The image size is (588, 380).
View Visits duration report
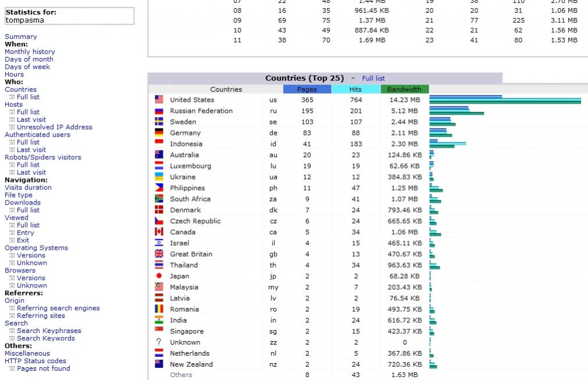tap(28, 187)
